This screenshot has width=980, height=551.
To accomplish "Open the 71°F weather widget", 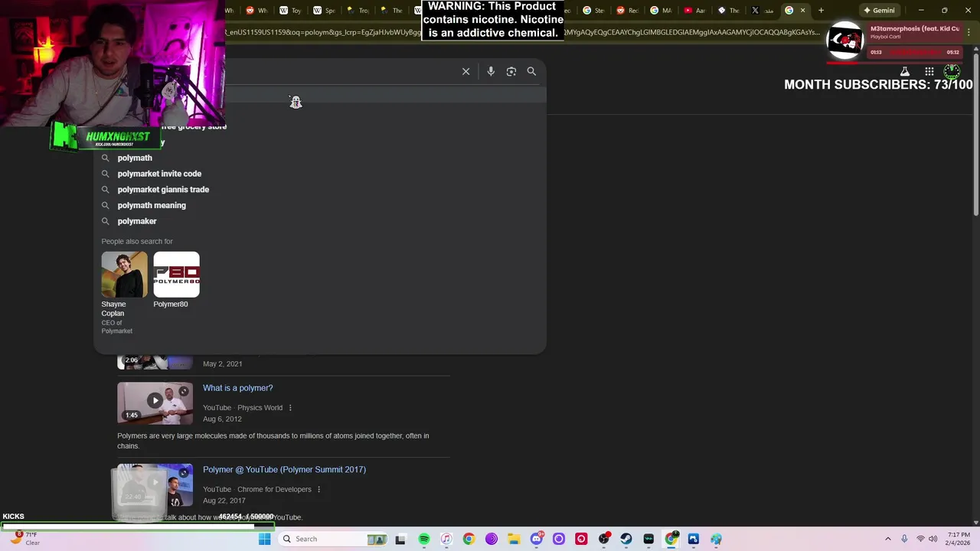I will pyautogui.click(x=23, y=539).
